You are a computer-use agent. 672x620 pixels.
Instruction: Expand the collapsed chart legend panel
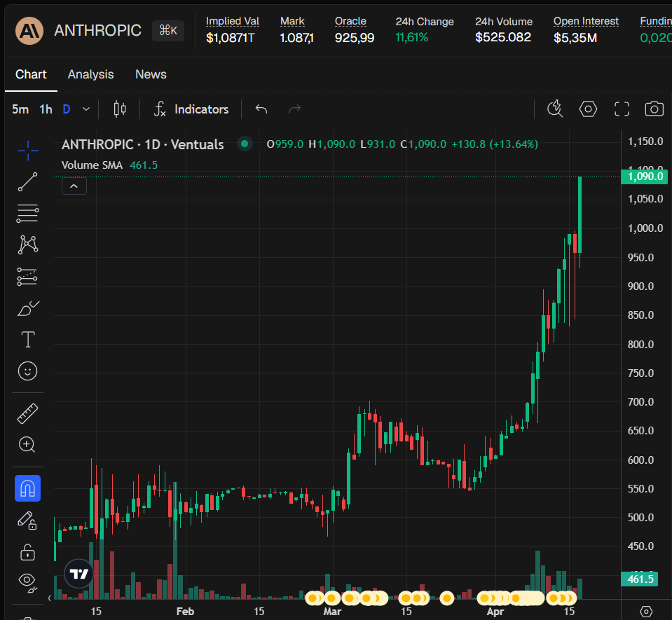[74, 186]
